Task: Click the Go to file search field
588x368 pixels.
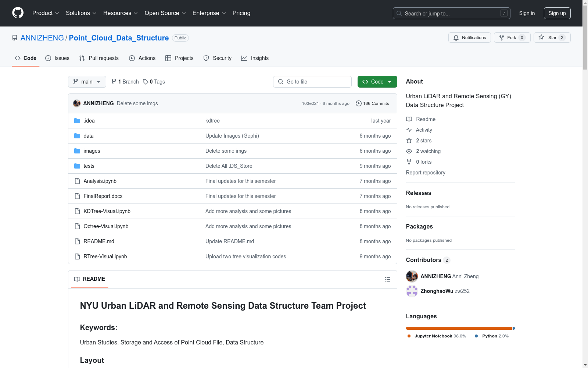Action: tap(312, 82)
